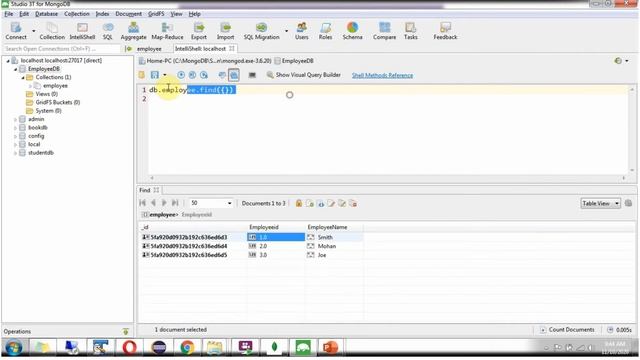This screenshot has height=360, width=640.
Task: Click the editor vertical scrollbar
Action: [632, 130]
